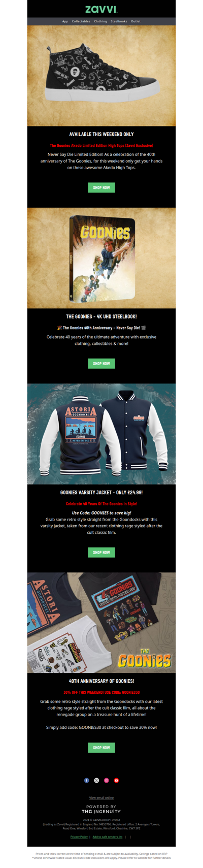The image size is (203, 868).
Task: Open the Clothing menu item
Action: coord(100,21)
